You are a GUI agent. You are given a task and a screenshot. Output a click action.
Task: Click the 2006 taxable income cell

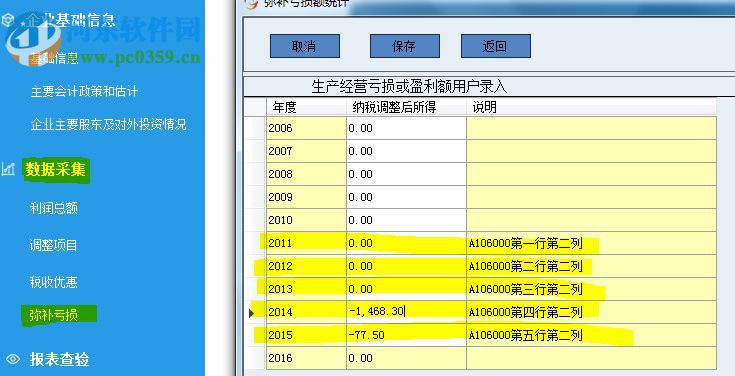click(406, 128)
